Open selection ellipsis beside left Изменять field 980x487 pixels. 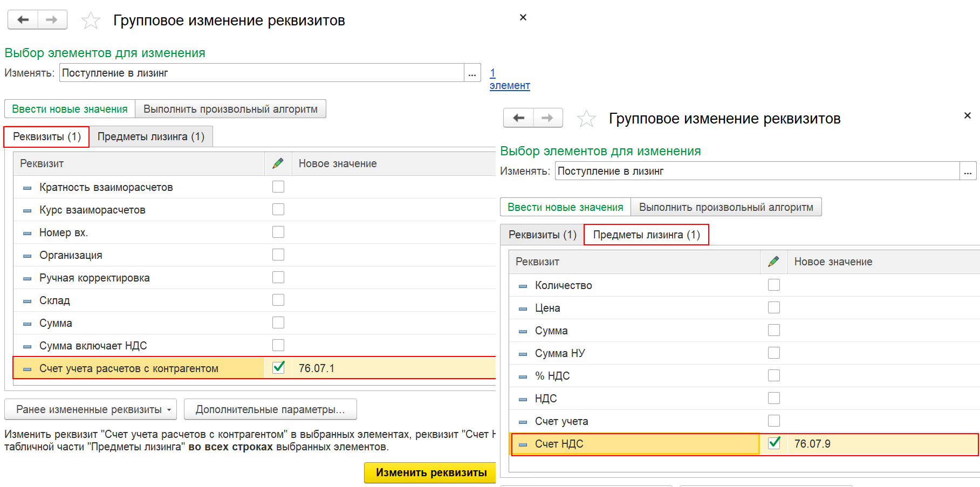click(472, 73)
